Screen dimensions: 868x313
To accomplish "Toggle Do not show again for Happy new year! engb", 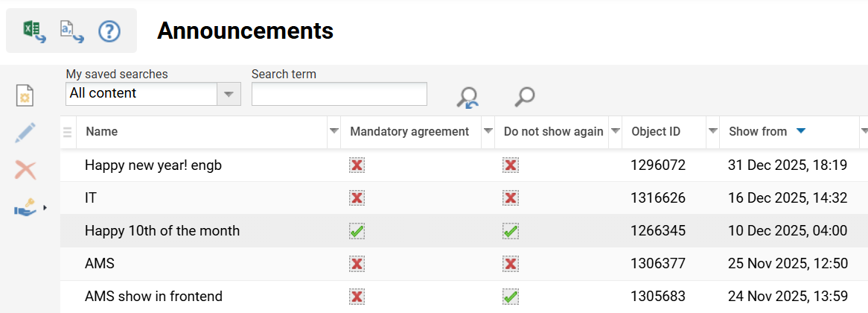I will (x=511, y=165).
